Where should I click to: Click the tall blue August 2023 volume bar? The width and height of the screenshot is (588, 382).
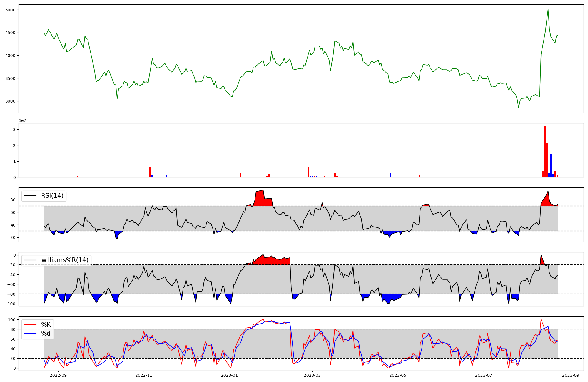pyautogui.click(x=551, y=166)
